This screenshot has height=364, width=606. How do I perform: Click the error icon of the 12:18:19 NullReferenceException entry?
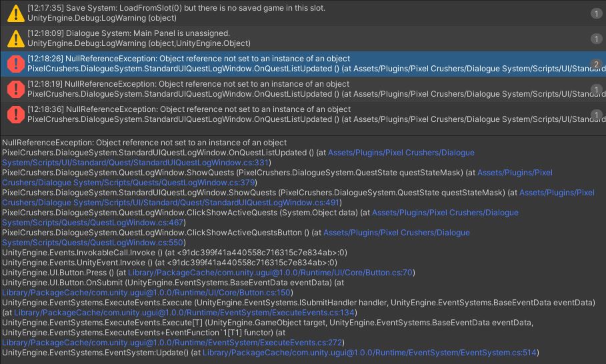click(16, 89)
